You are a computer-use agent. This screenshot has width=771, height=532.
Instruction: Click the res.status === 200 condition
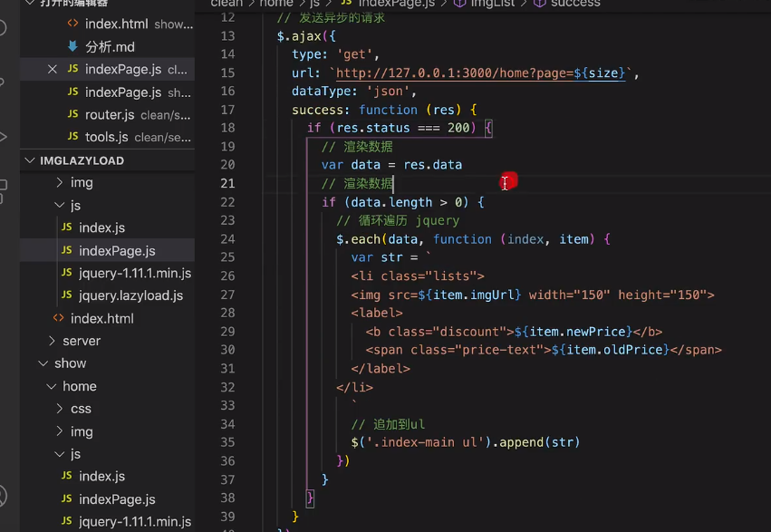pyautogui.click(x=403, y=128)
